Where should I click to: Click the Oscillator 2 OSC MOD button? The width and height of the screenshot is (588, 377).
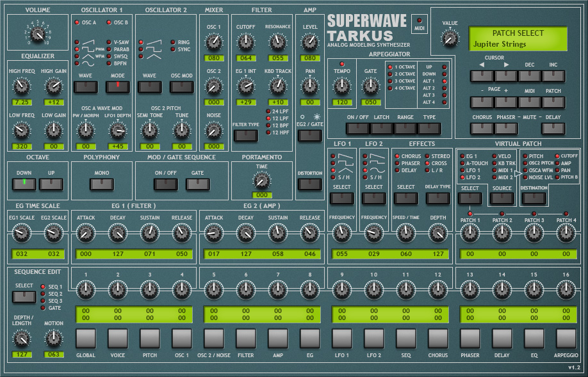(x=182, y=87)
